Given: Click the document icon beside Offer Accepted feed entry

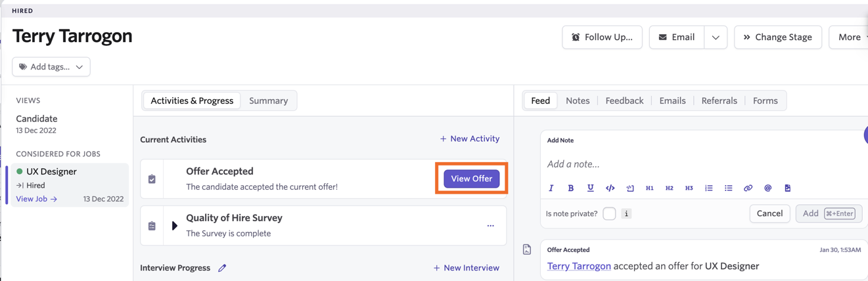Looking at the screenshot, I should coord(527,249).
